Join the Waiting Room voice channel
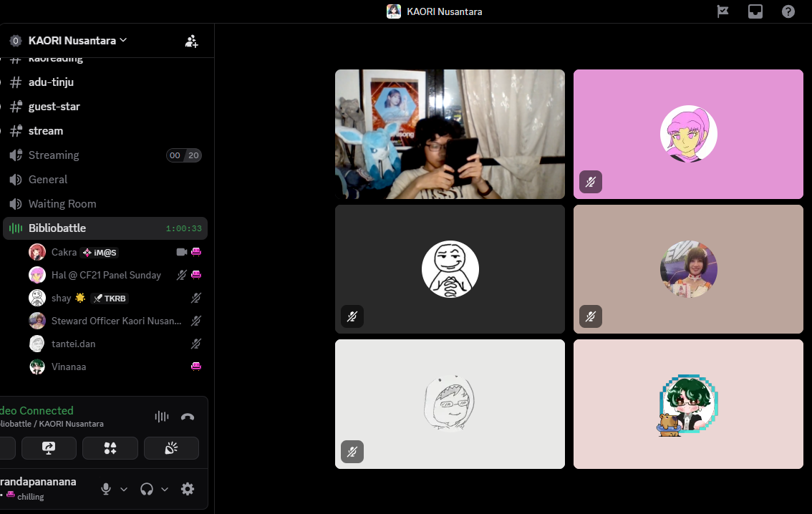Image resolution: width=812 pixels, height=514 pixels. 62,204
